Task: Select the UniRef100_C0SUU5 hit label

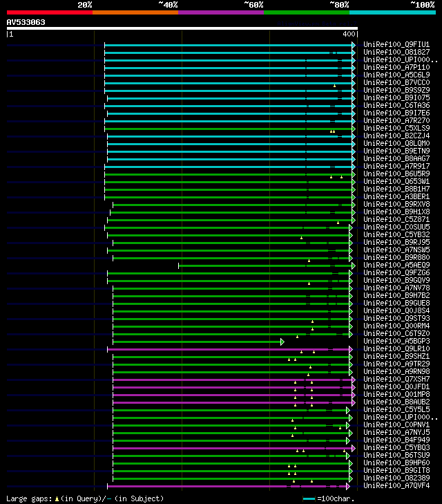Action: click(x=396, y=227)
